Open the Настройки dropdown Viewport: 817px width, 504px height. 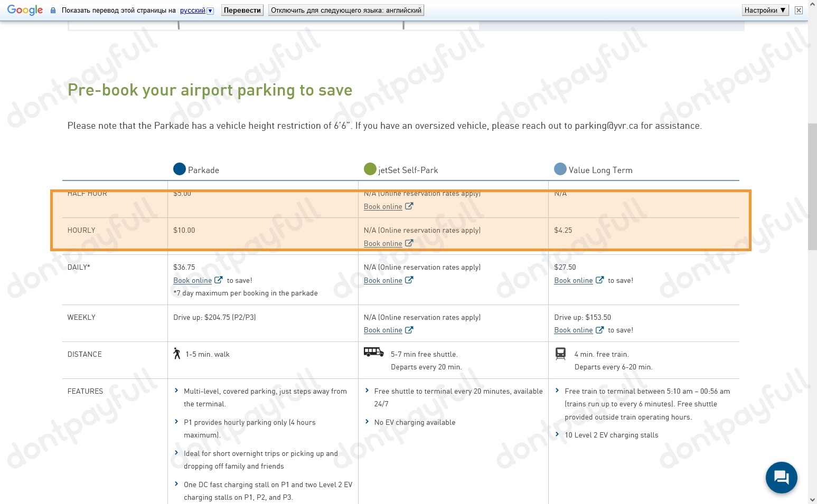tap(764, 9)
